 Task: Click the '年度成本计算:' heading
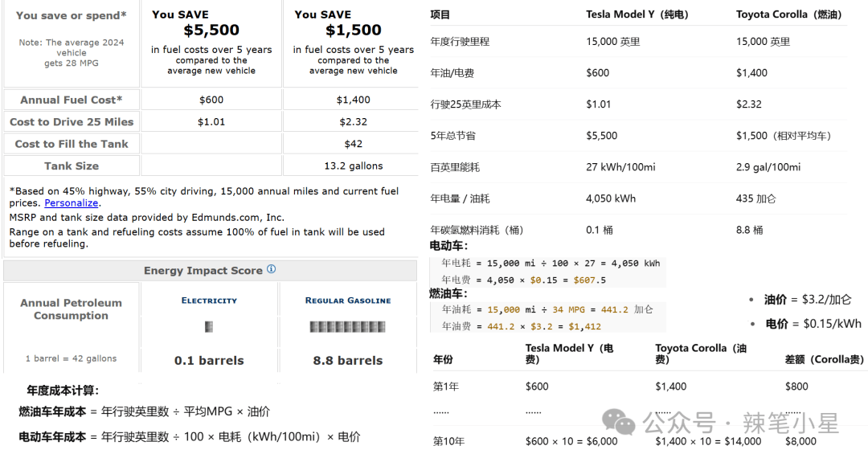pyautogui.click(x=63, y=391)
